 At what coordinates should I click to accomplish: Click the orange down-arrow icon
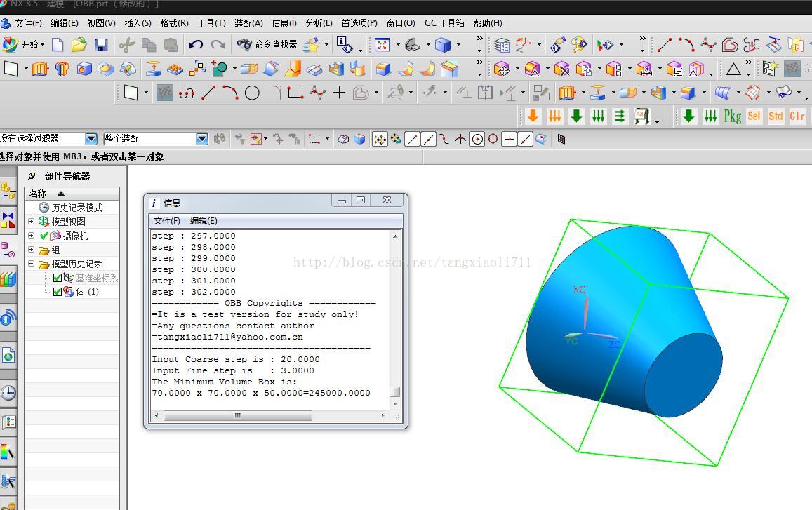pos(533,116)
